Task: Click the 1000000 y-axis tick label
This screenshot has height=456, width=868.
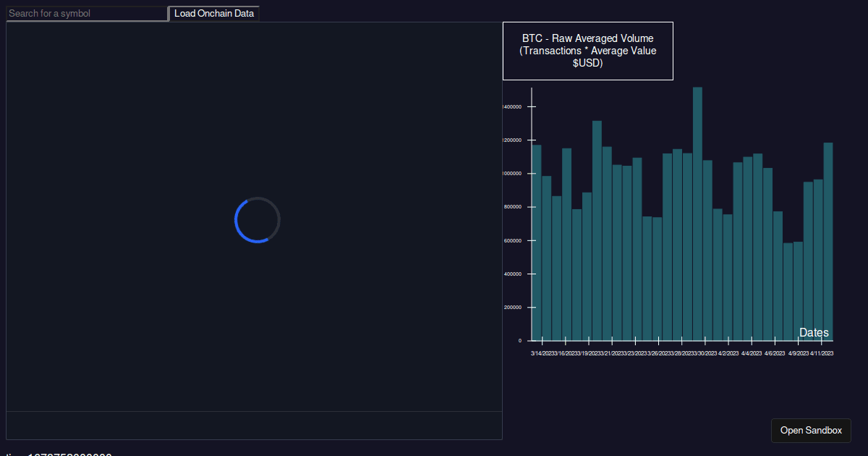Action: (511, 174)
